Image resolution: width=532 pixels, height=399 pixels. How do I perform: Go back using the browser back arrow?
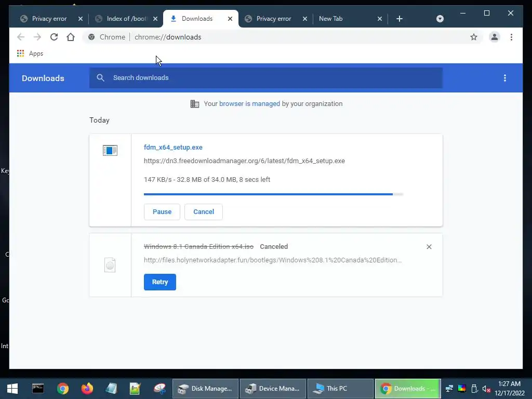coord(21,37)
